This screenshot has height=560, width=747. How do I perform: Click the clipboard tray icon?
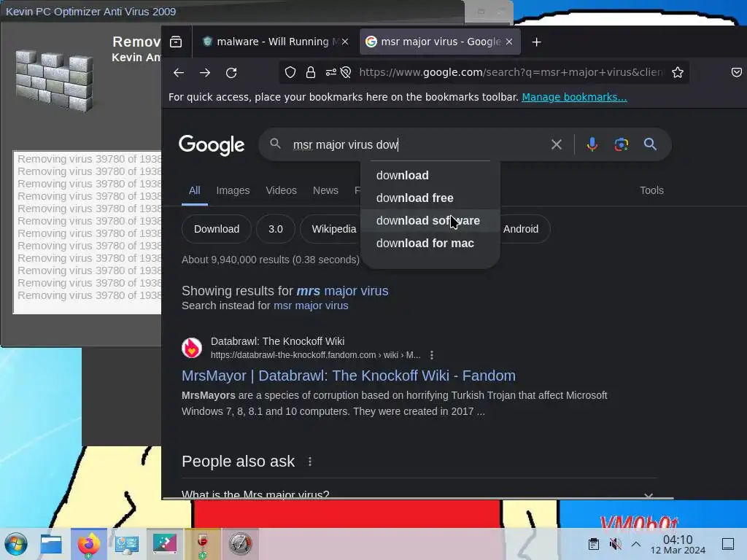(594, 544)
